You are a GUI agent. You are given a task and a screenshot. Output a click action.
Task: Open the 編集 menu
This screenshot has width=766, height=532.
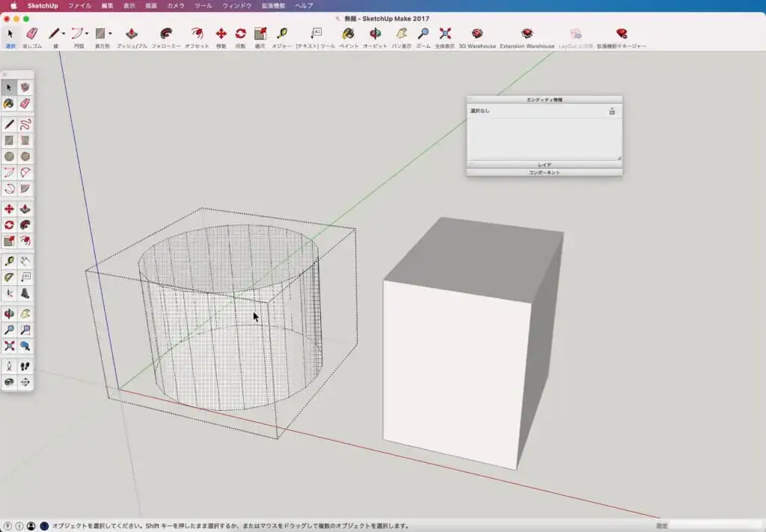tap(108, 6)
